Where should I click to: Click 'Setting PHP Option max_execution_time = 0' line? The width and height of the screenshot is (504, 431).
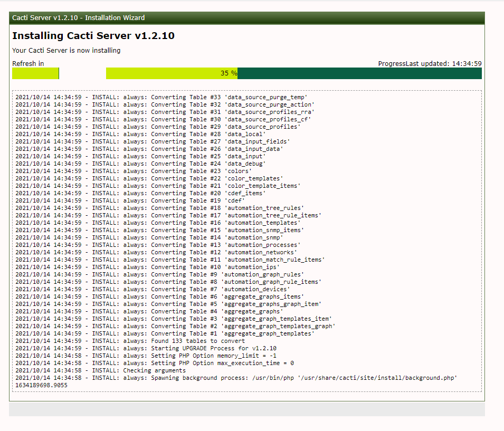pos(155,363)
